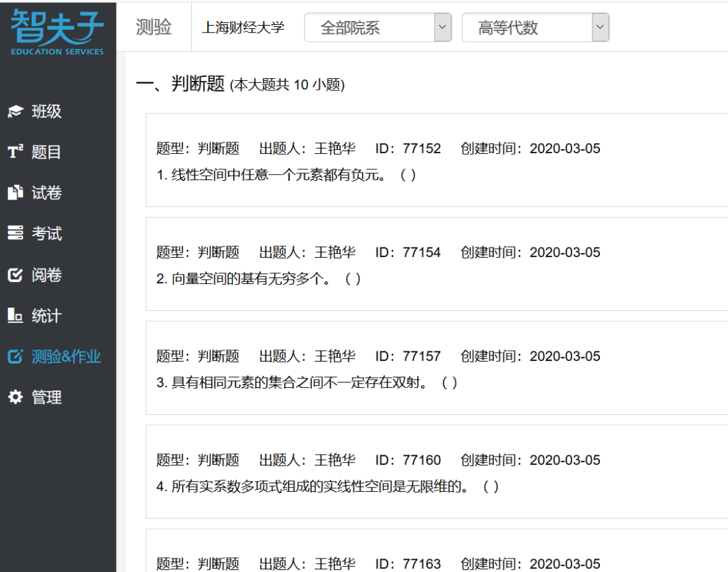Click 出题人 王艳华 in question 77152 card
728x572 pixels.
coord(307,148)
